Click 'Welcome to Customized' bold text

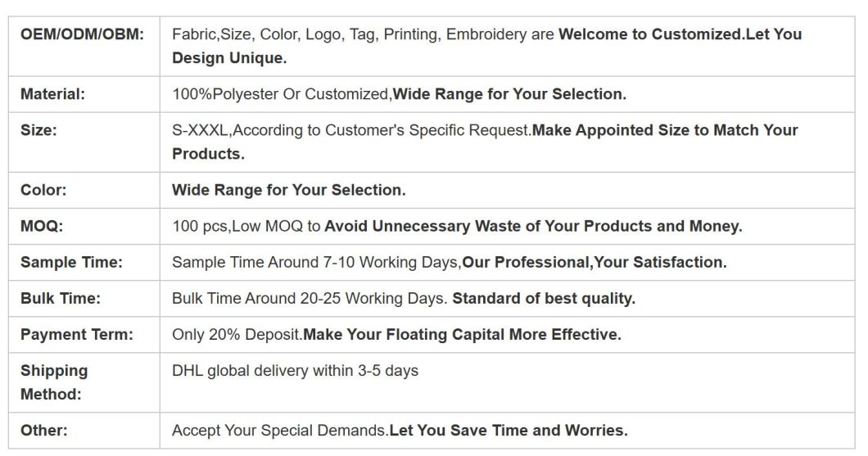click(x=650, y=34)
